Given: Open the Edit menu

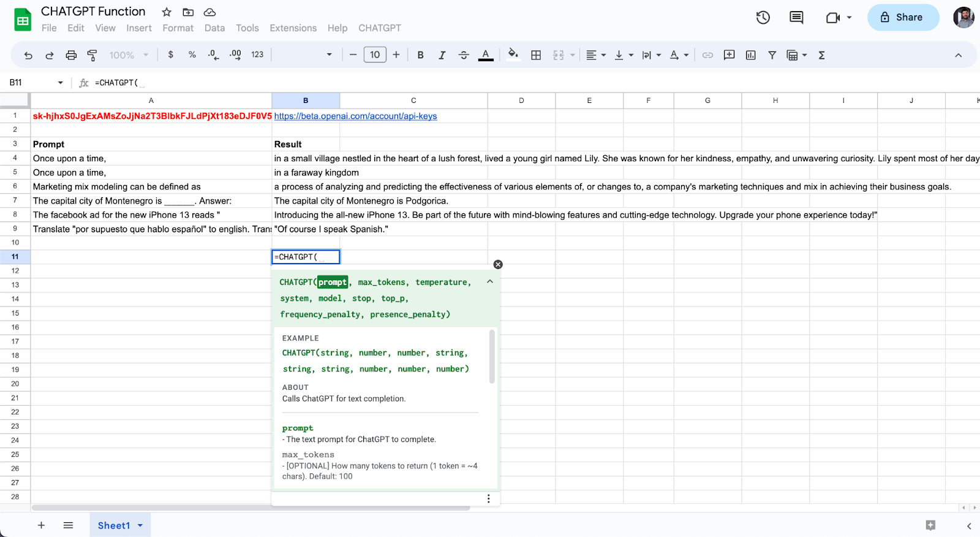Looking at the screenshot, I should click(76, 28).
